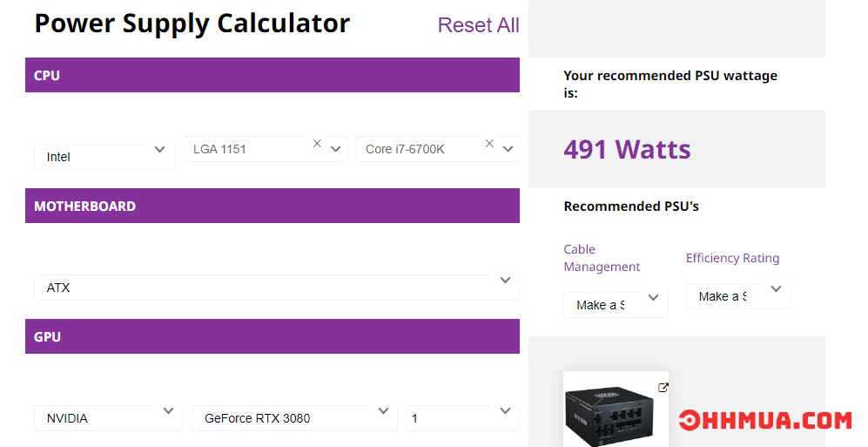Click the MOTHERBOARD section header
This screenshot has height=447, width=868.
tap(273, 206)
